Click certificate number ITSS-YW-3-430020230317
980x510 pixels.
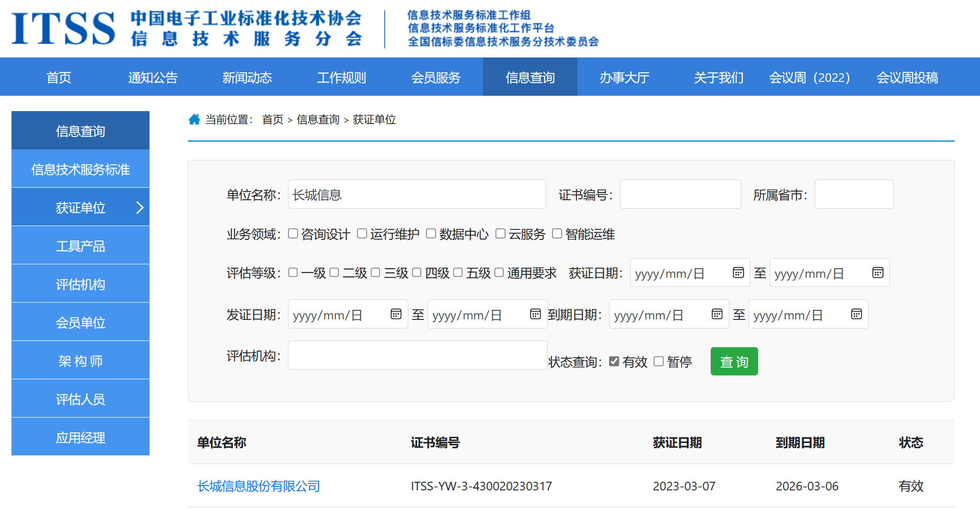pos(482,486)
